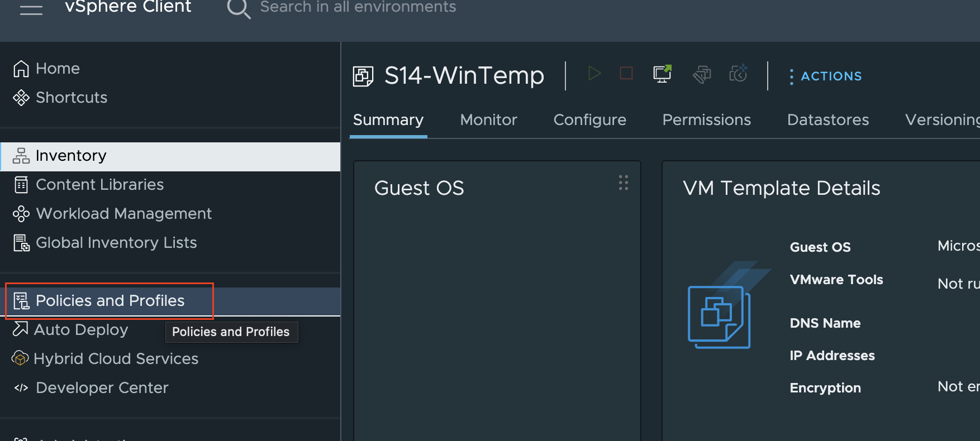The height and width of the screenshot is (441, 980).
Task: Click the Global Inventory Lists icon
Action: [21, 243]
